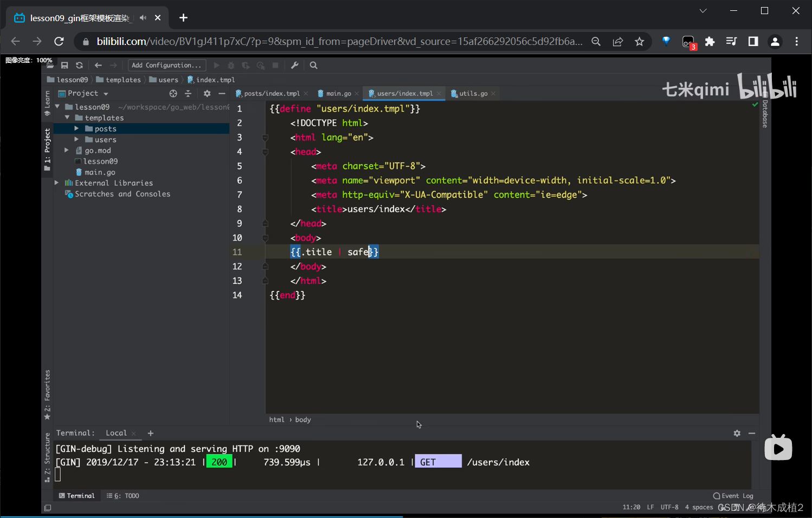Open the 6: TODO tool window
The image size is (812, 518).
click(123, 496)
